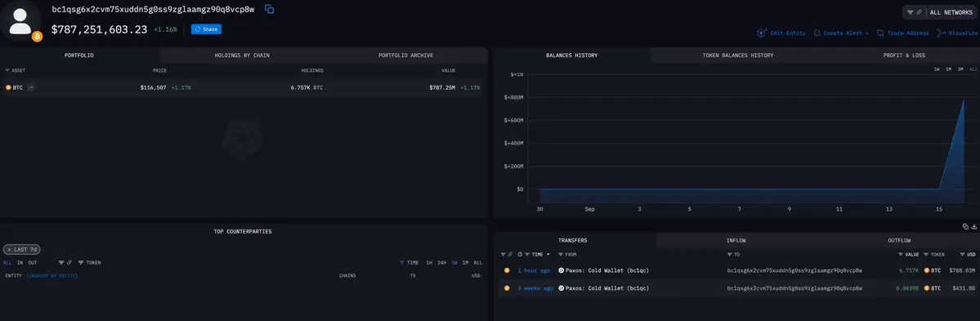Screen dimensions: 980x321
Task: Download transfers with the download icon
Action: pyautogui.click(x=973, y=226)
